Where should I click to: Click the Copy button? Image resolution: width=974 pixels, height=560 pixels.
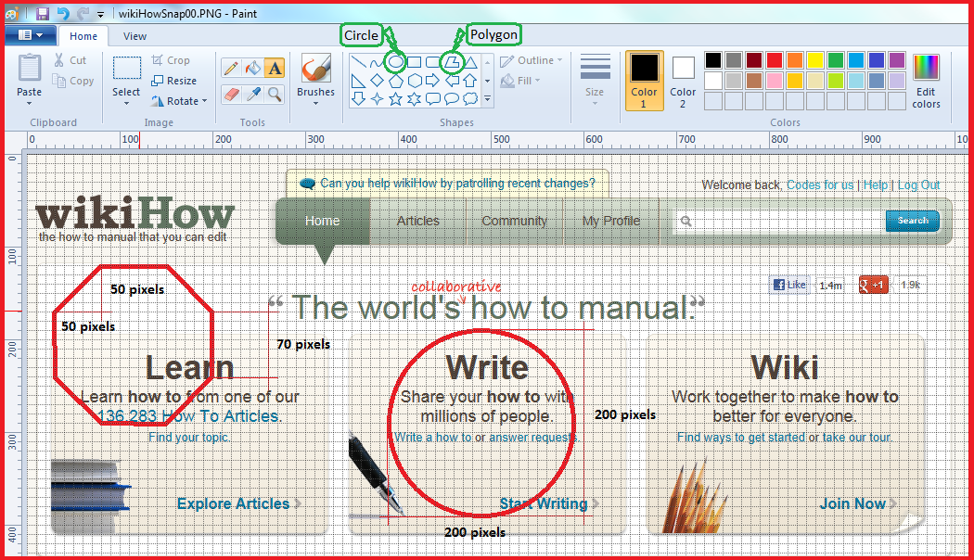73,81
